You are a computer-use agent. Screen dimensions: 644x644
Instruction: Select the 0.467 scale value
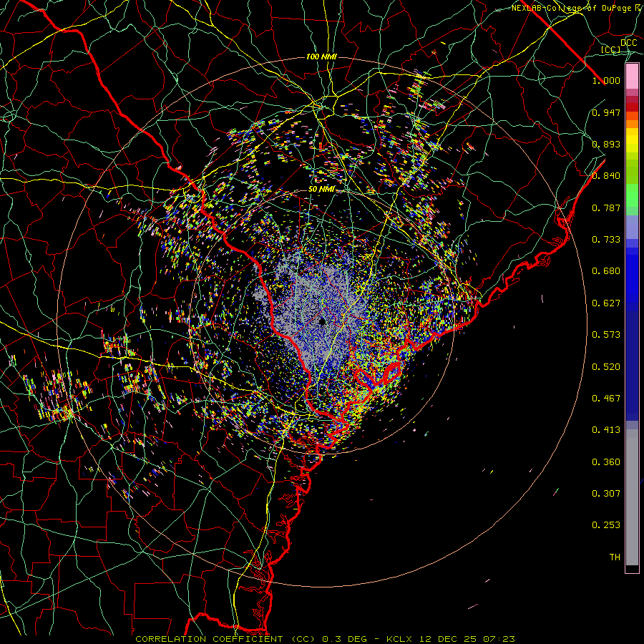[606, 399]
